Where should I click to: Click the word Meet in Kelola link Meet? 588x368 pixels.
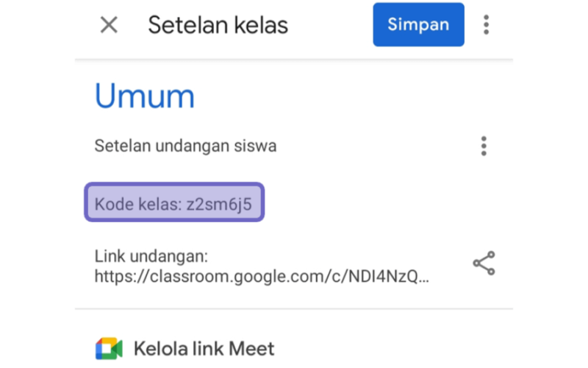coord(251,348)
